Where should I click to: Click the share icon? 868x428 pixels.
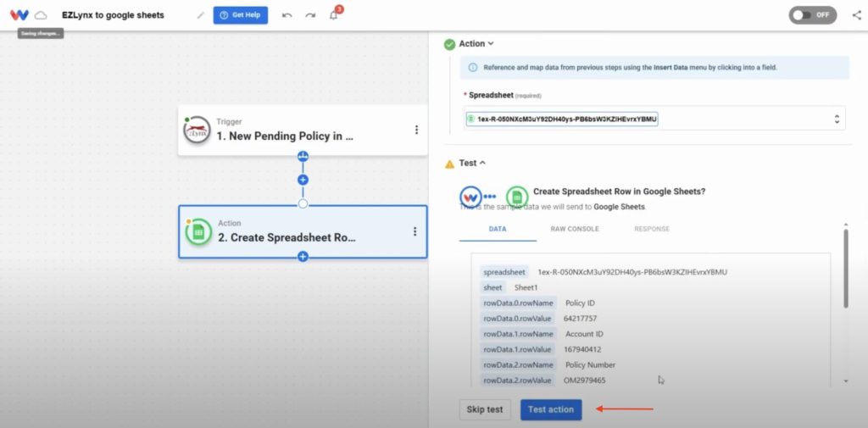click(856, 15)
